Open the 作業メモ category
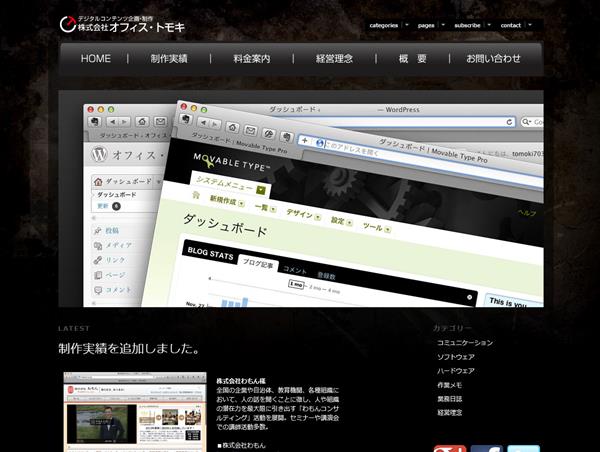Screen dimensions: 600x452 coord(450,385)
